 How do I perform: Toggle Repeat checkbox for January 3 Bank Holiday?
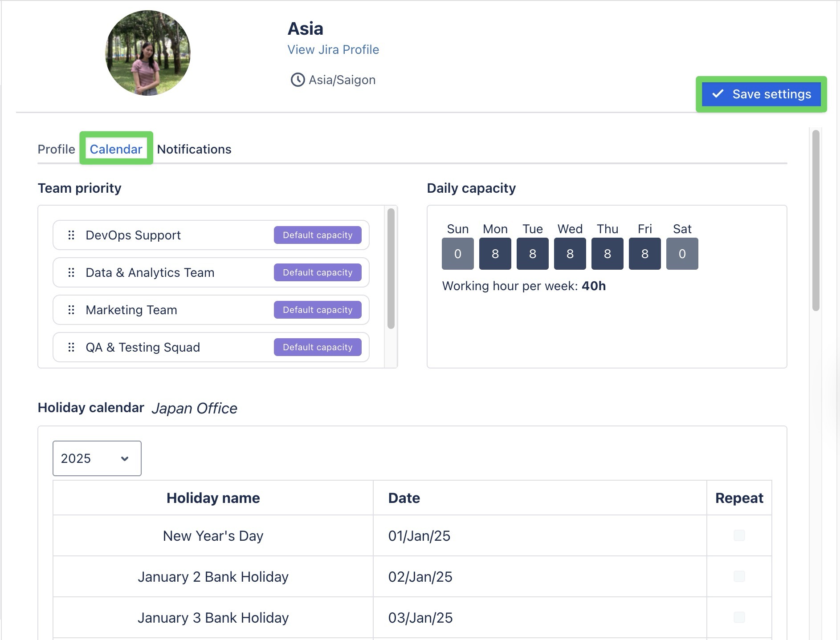[739, 617]
